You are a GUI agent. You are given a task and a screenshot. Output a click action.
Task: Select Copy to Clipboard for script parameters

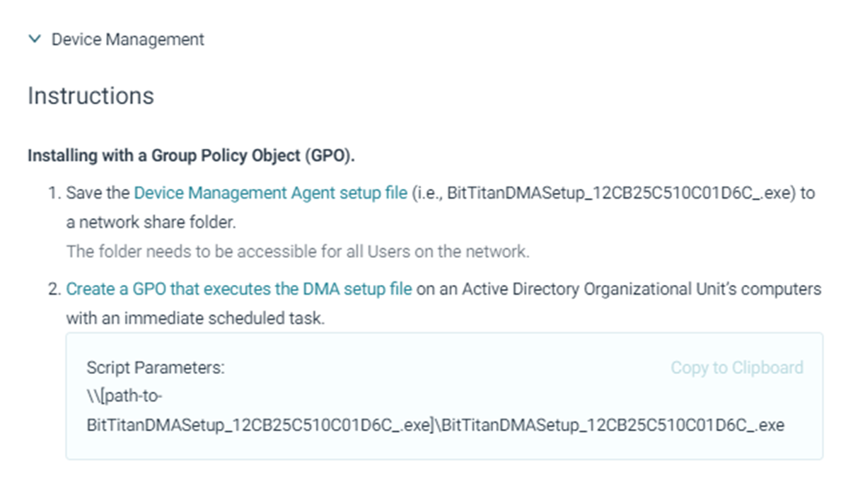coord(737,368)
